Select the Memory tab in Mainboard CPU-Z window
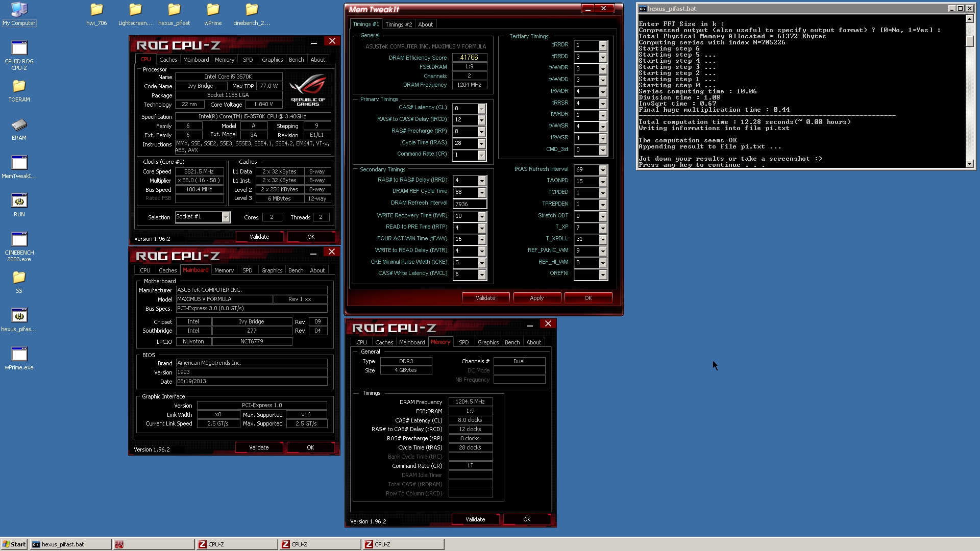Screen dimensions: 980x551 point(224,270)
